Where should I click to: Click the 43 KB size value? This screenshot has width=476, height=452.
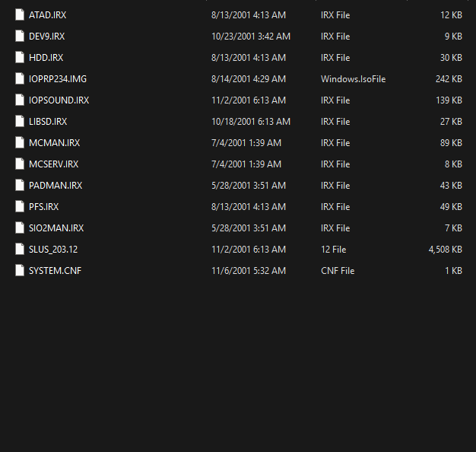(451, 186)
